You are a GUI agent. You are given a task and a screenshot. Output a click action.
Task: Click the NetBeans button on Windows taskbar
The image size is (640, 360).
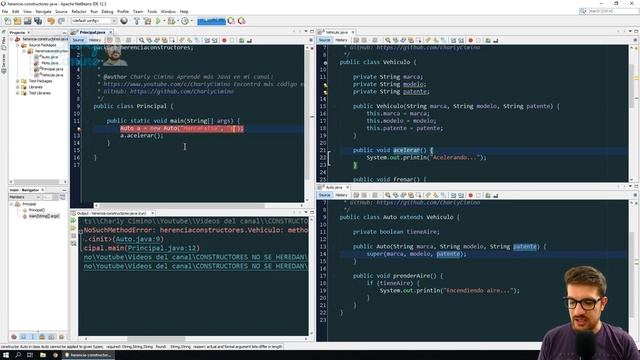click(x=89, y=355)
